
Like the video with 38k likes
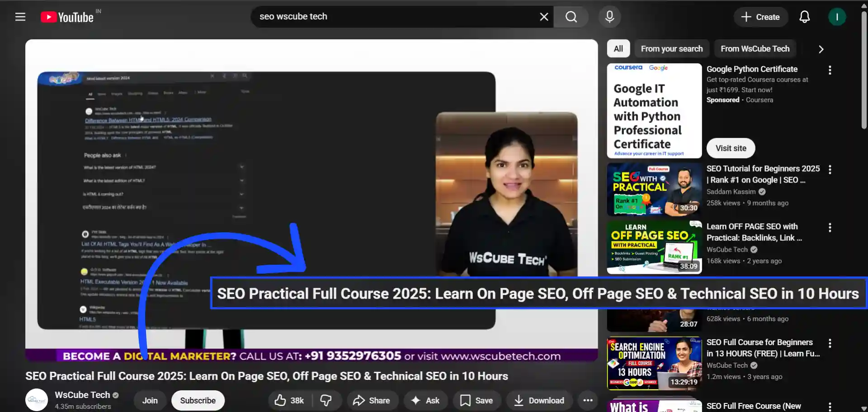click(289, 400)
